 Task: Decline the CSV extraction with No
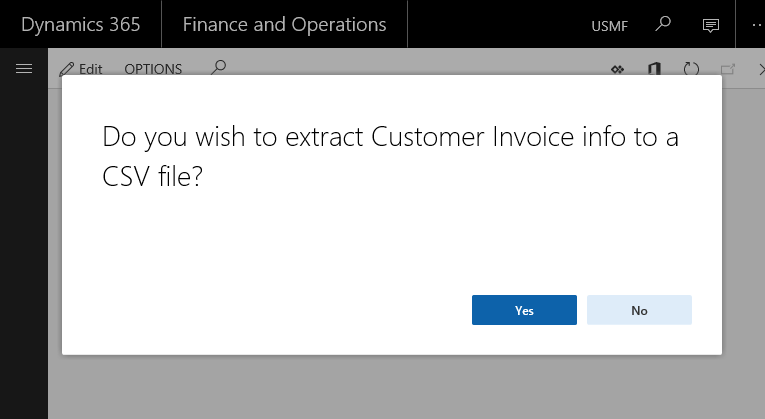pos(639,310)
